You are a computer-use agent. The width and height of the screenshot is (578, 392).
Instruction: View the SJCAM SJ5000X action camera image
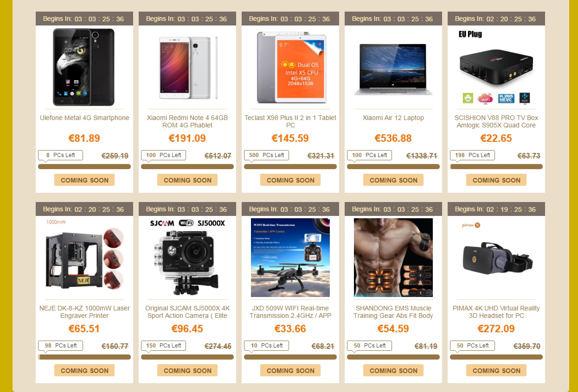pyautogui.click(x=187, y=258)
